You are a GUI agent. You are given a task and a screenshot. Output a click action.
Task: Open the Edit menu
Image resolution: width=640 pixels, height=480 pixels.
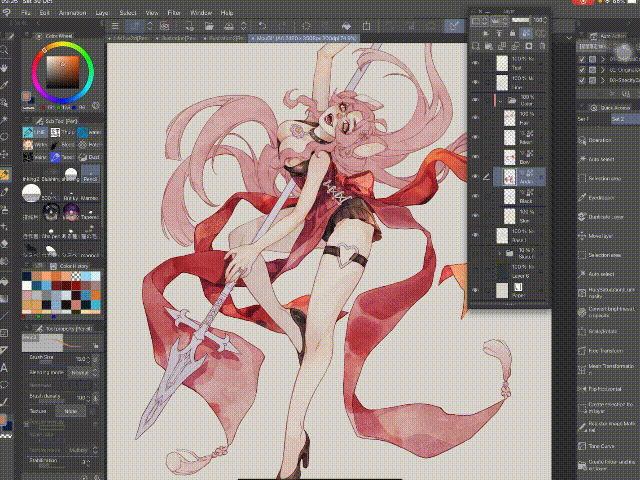coord(44,13)
